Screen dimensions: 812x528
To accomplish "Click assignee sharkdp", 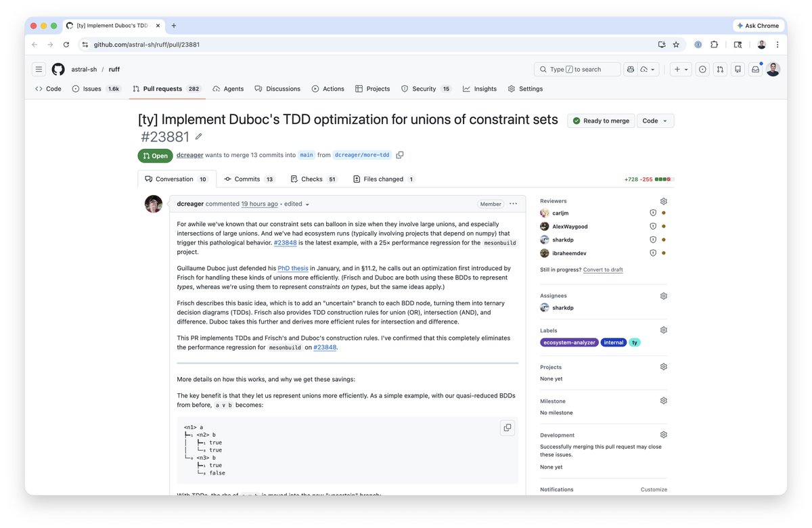I will (563, 308).
